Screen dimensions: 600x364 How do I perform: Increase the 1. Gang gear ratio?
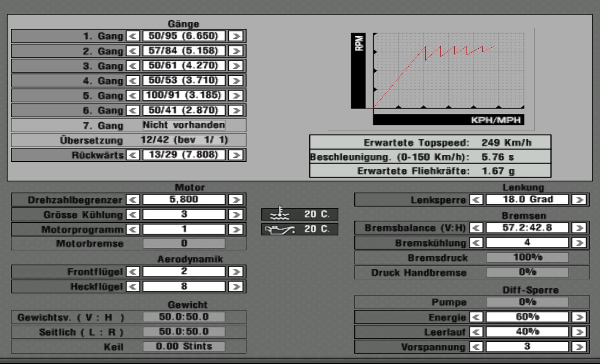(x=235, y=36)
